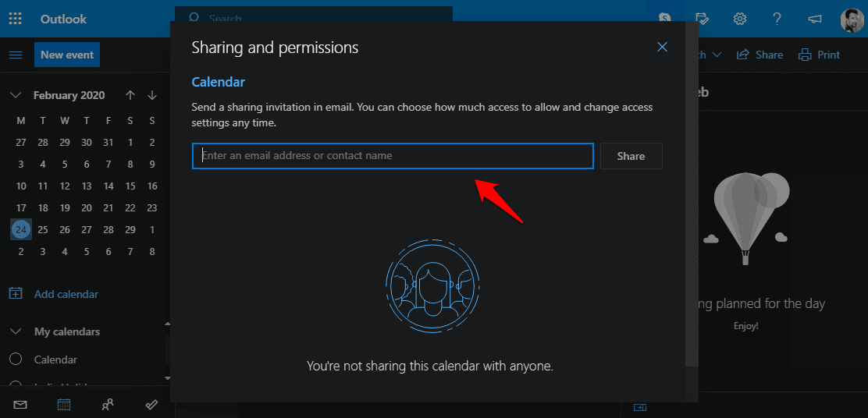
Task: Open Skype from the header bar
Action: click(665, 19)
